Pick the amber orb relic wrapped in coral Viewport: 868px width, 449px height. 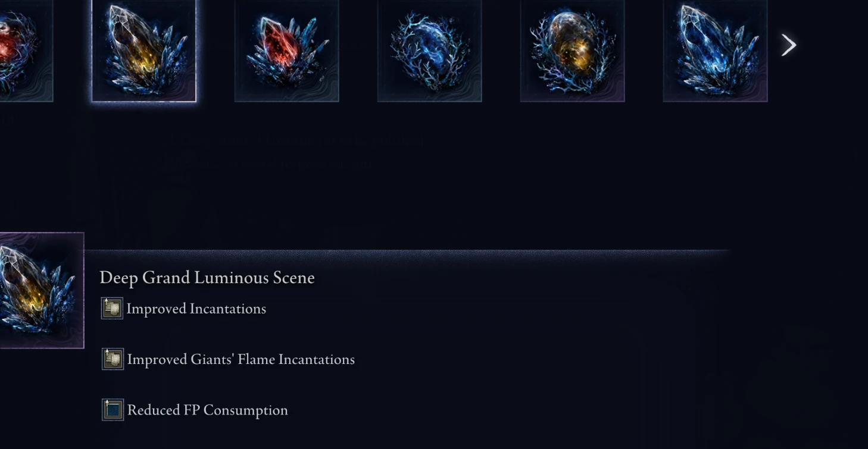572,51
